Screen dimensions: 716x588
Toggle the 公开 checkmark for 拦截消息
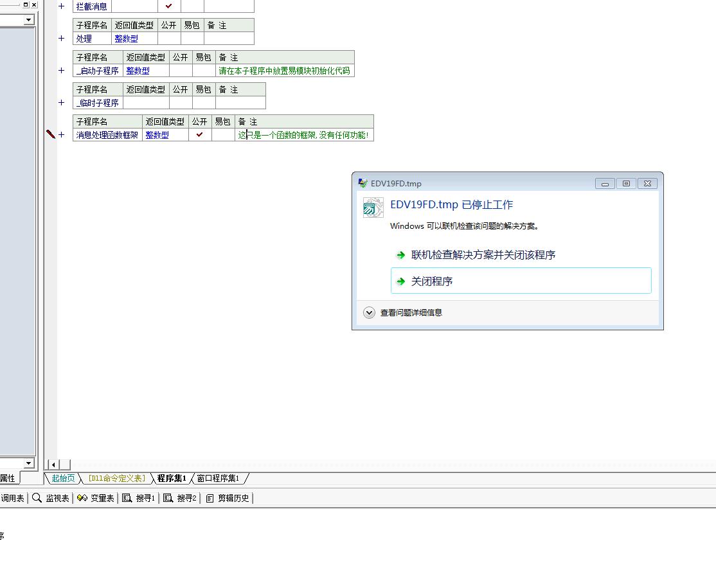169,6
